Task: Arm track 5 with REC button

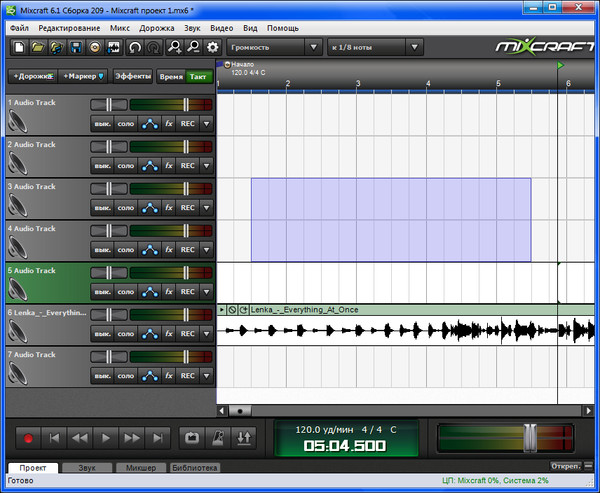Action: point(188,292)
